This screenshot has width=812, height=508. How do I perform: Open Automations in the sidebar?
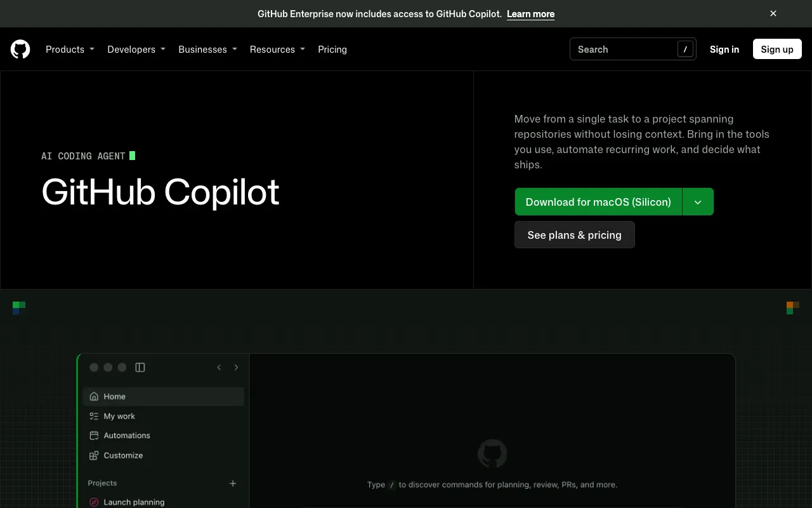[x=164, y=436]
